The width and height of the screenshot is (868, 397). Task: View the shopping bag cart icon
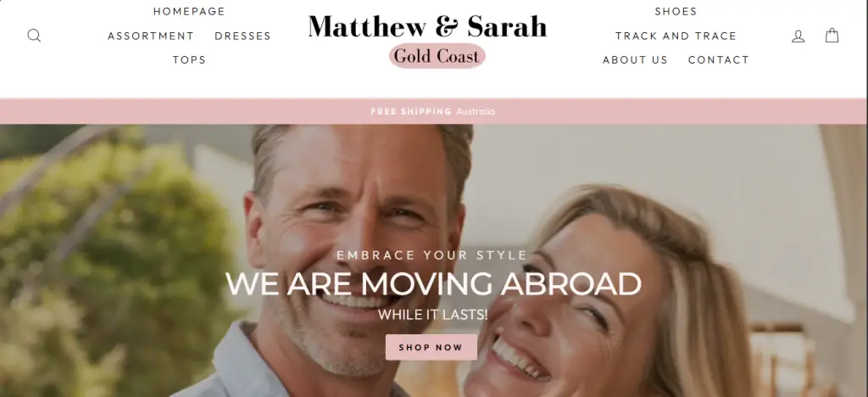pyautogui.click(x=832, y=36)
